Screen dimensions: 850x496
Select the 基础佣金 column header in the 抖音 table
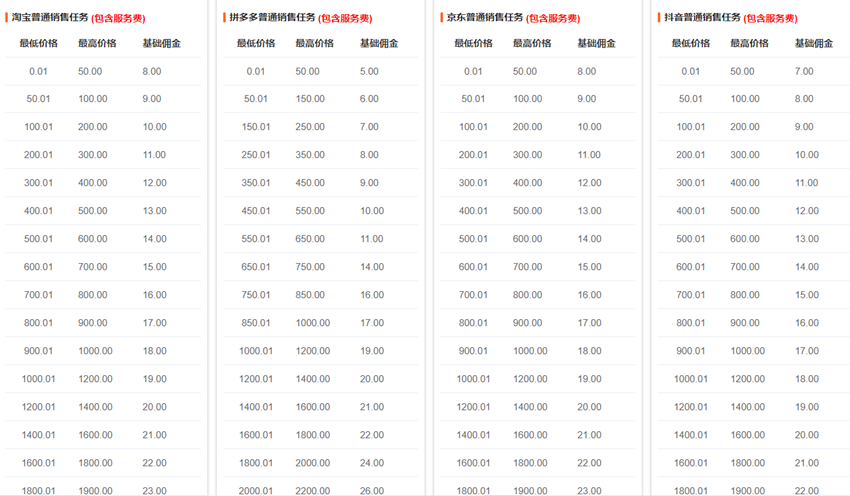(x=814, y=43)
